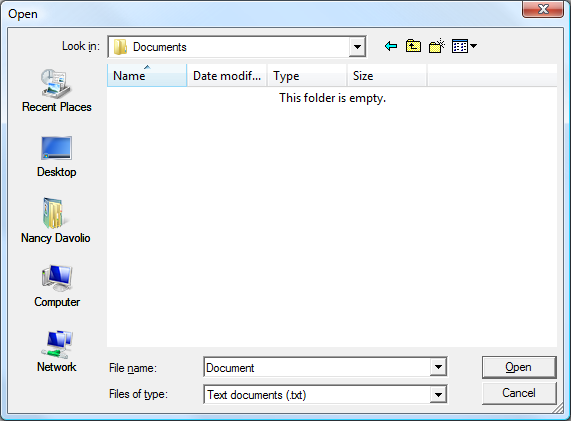
Task: Go back to last folder visited
Action: (x=391, y=46)
